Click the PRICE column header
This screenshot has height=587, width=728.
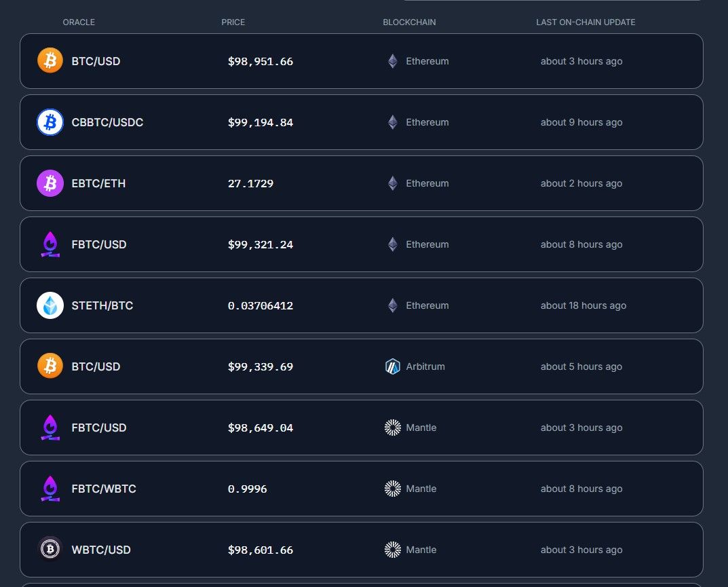tap(233, 22)
